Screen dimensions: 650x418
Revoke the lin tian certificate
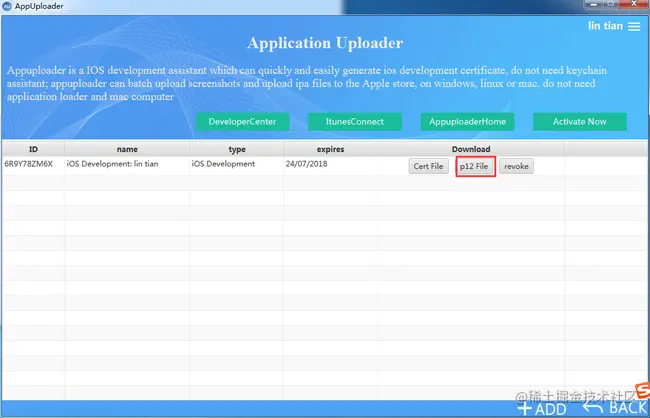pyautogui.click(x=516, y=166)
